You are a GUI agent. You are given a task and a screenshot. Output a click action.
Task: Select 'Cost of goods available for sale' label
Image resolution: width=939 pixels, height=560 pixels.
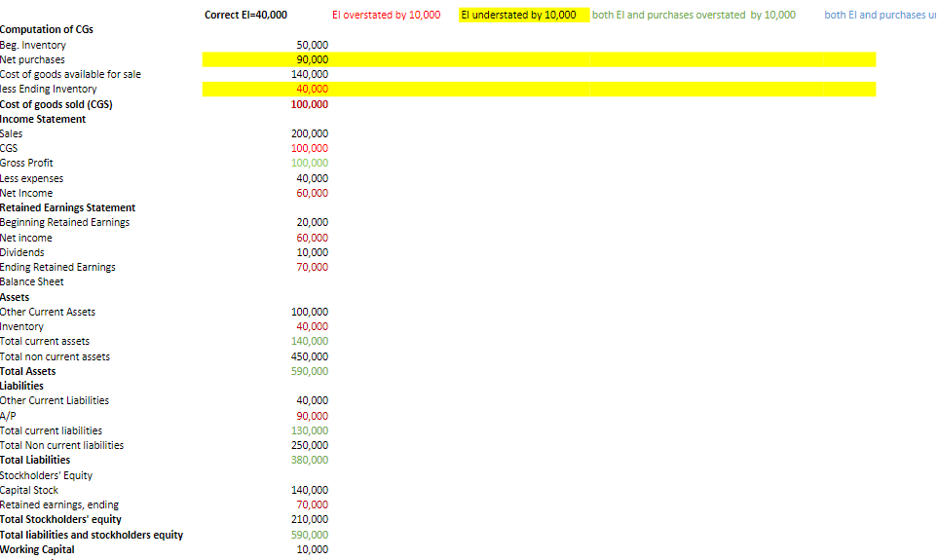pyautogui.click(x=71, y=74)
